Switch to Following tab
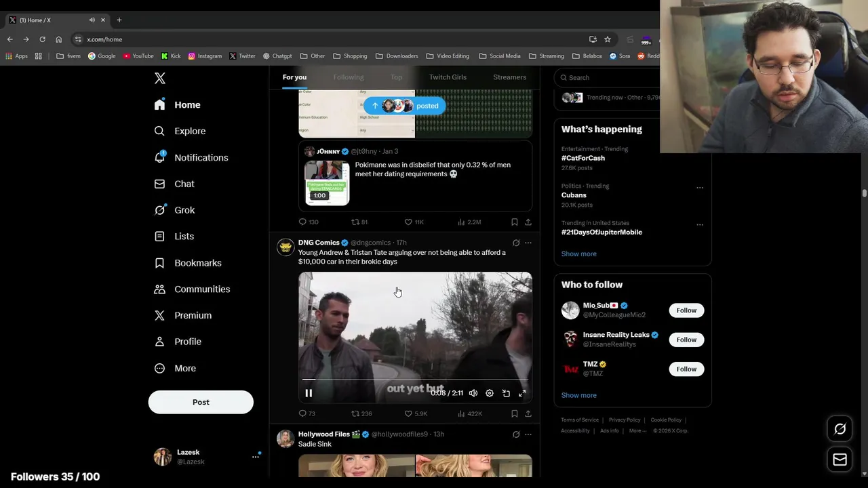Screen dimensions: 868x488 point(349,77)
